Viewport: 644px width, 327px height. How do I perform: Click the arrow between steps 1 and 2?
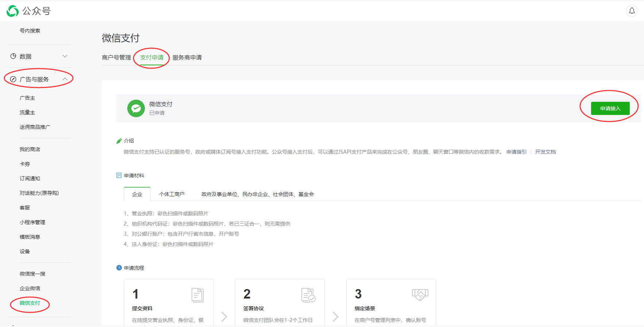(224, 316)
